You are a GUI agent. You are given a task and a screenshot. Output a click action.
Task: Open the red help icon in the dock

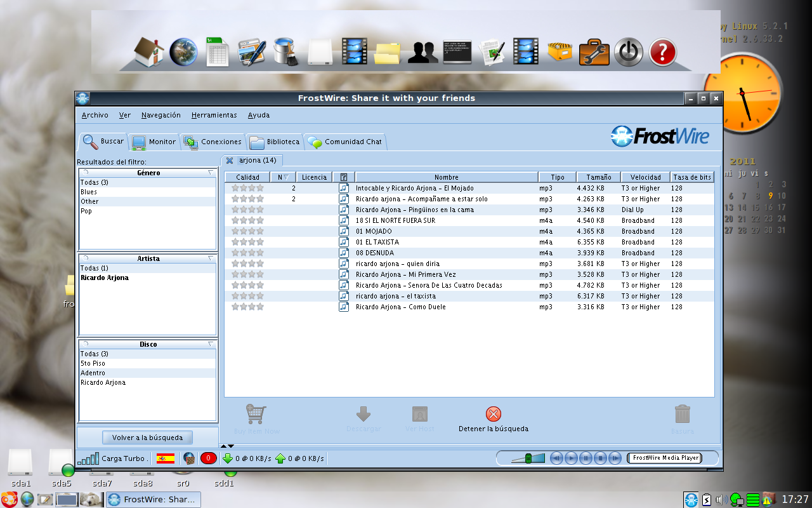click(663, 52)
